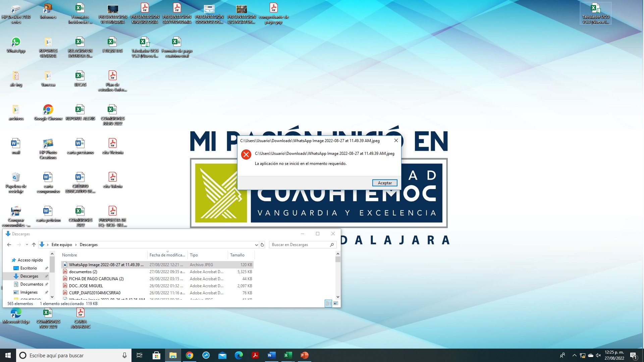This screenshot has width=644, height=362.
Task: Select Escritorio in the navigation pane
Action: (29, 268)
